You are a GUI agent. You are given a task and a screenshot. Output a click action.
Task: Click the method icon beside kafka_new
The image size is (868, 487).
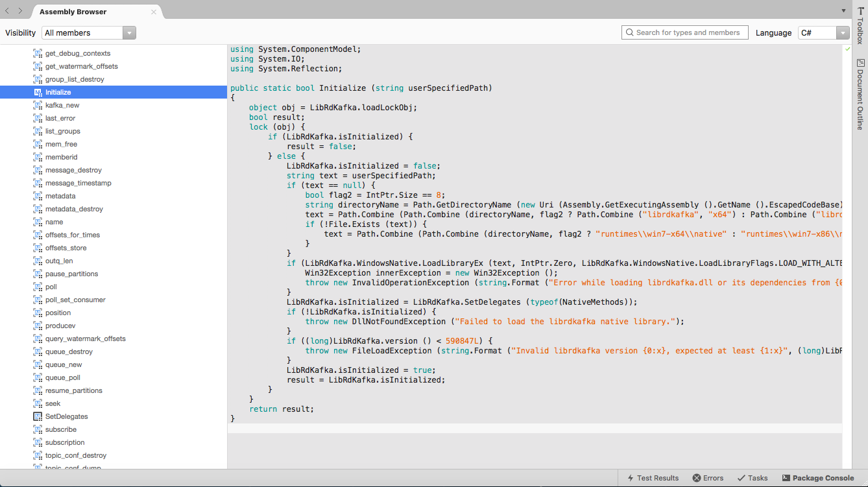pos(38,105)
